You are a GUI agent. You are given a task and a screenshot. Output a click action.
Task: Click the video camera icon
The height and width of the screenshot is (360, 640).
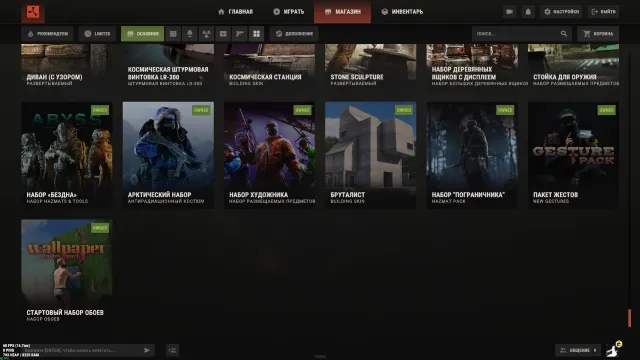509,12
